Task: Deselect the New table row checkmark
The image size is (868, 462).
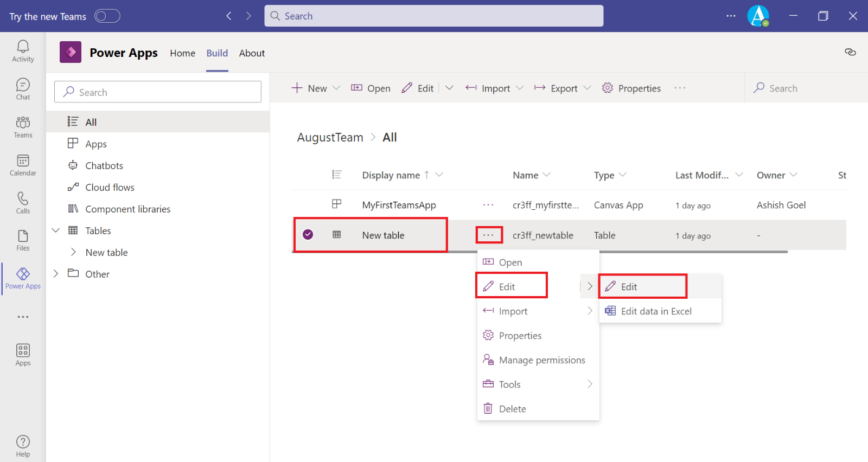Action: pos(308,235)
